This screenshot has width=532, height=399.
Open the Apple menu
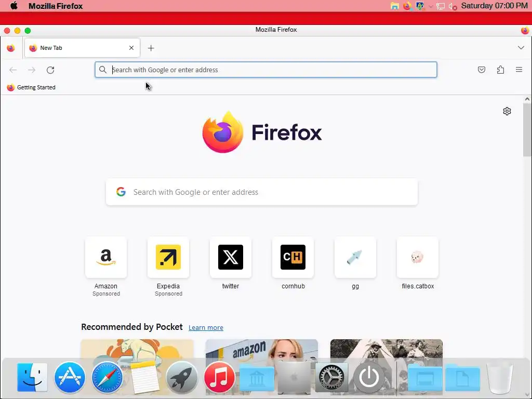pos(14,6)
